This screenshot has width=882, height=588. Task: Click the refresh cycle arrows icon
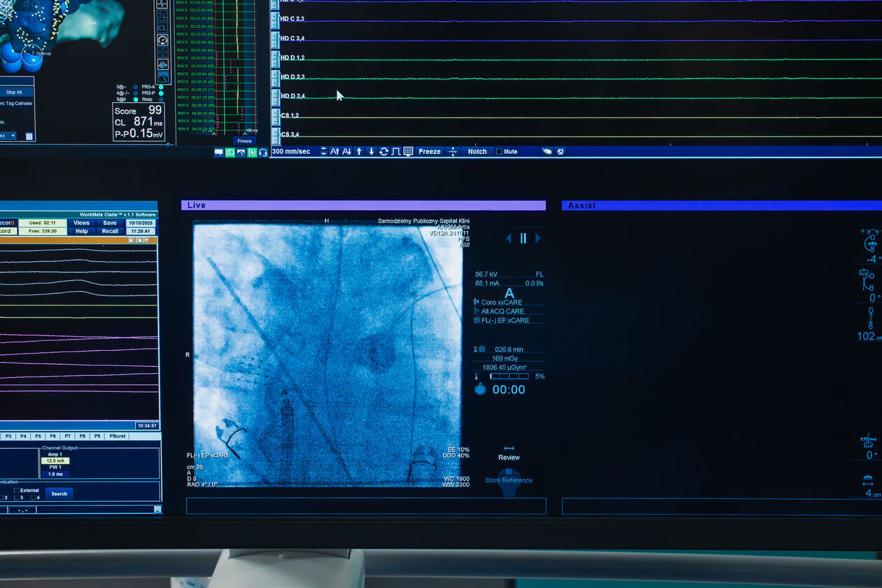(x=384, y=151)
